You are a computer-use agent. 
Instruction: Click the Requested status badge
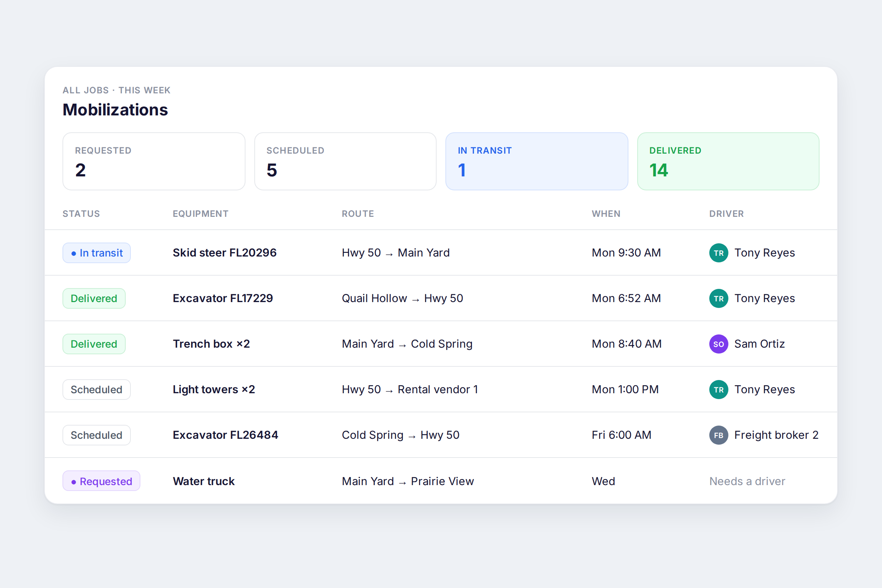pos(101,481)
